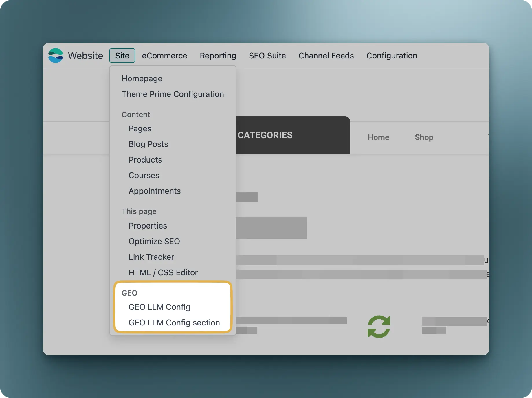Open the Configuration menu
The height and width of the screenshot is (398, 532).
[x=392, y=56]
